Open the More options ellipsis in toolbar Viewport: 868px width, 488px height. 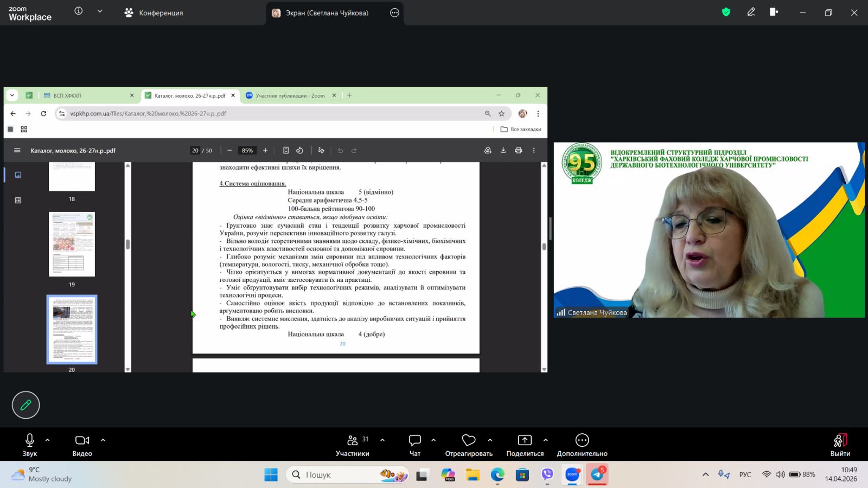[582, 440]
